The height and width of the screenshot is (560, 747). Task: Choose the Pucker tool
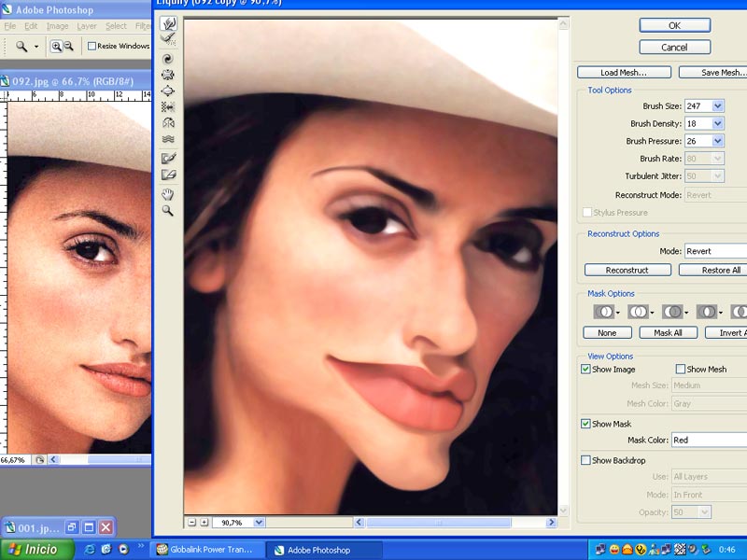click(x=168, y=75)
